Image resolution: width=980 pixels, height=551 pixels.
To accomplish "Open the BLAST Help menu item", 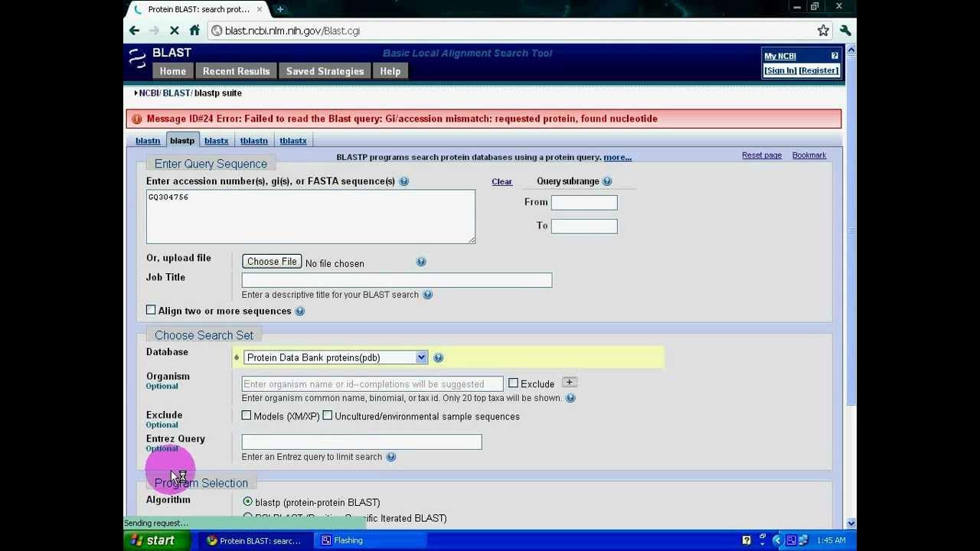I will pos(390,71).
